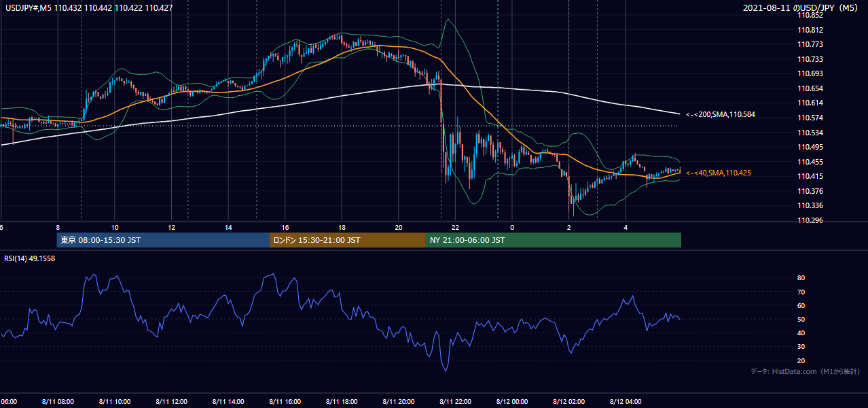Screen dimensions: 868x408
Task: Click price axis label 110.852
Action: [810, 16]
